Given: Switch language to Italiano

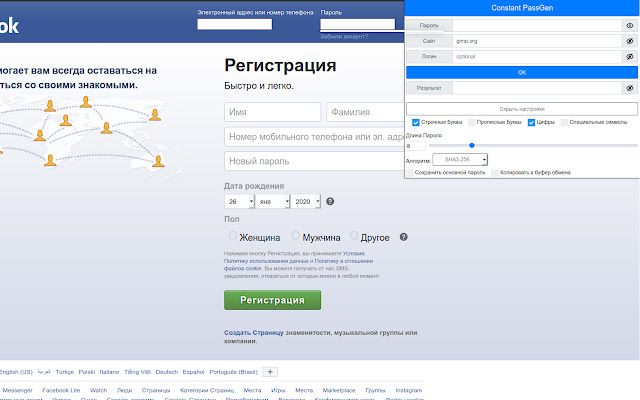Looking at the screenshot, I should pos(109,372).
